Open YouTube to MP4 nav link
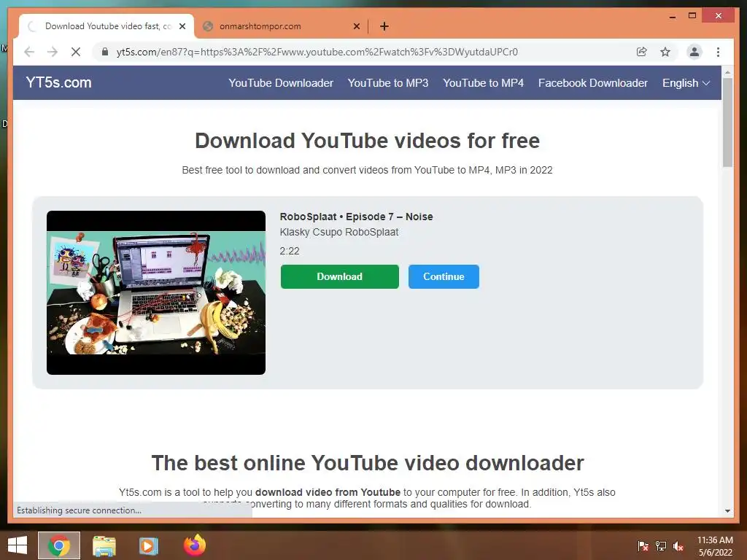The width and height of the screenshot is (747, 560). coord(483,83)
